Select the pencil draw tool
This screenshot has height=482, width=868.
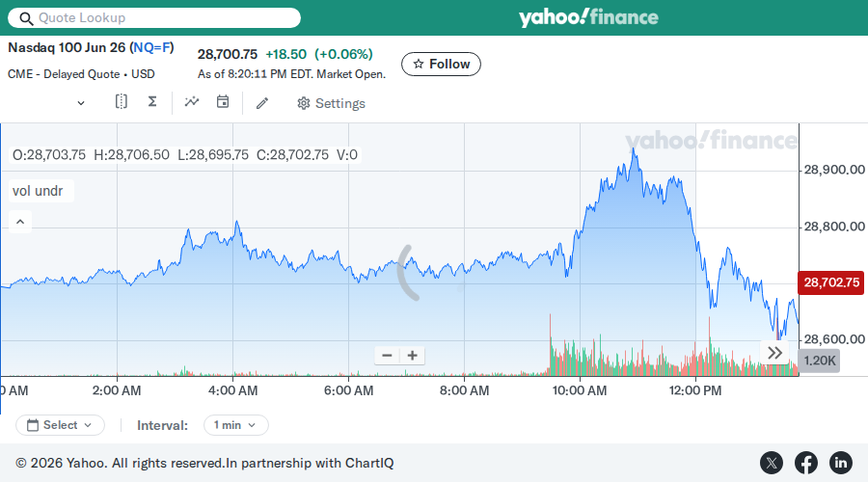pyautogui.click(x=262, y=103)
